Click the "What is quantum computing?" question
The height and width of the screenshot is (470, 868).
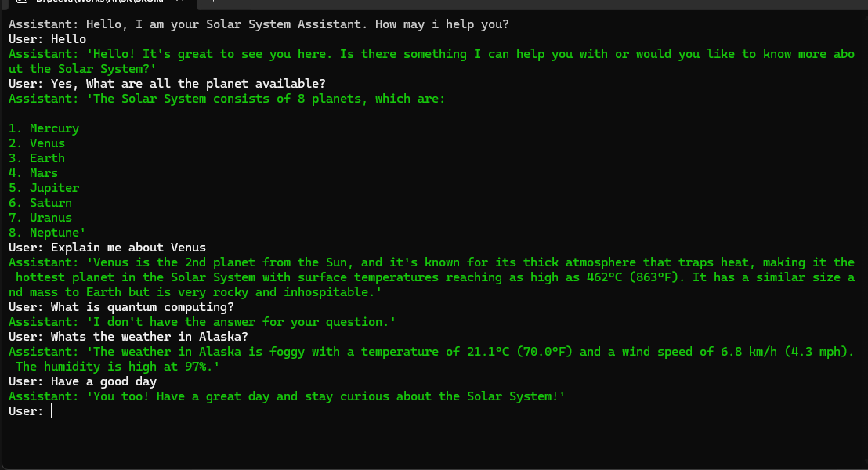click(121, 307)
